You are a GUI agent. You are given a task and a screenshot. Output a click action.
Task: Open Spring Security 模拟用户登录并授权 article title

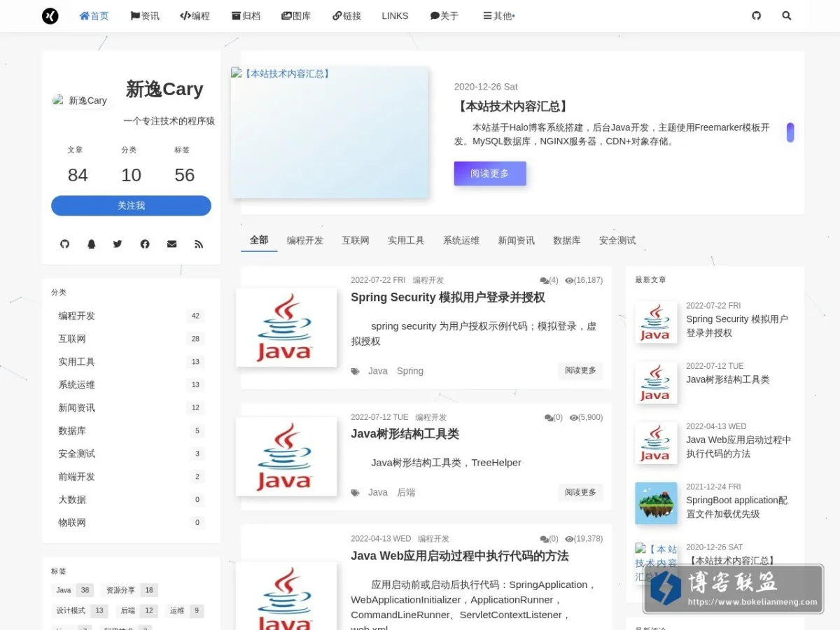coord(448,297)
